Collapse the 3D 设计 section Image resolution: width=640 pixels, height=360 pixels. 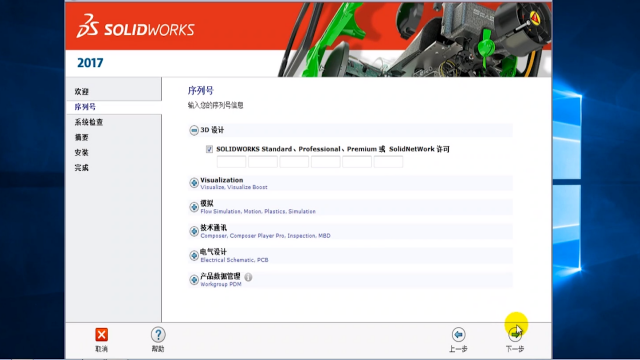point(194,130)
